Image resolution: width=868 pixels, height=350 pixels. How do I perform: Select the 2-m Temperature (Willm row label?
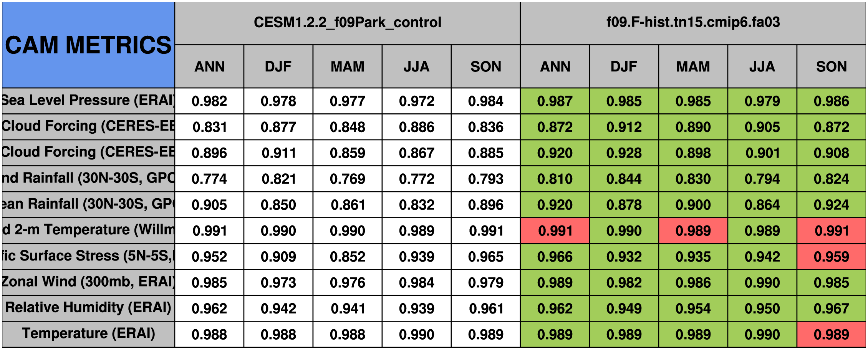click(x=88, y=230)
